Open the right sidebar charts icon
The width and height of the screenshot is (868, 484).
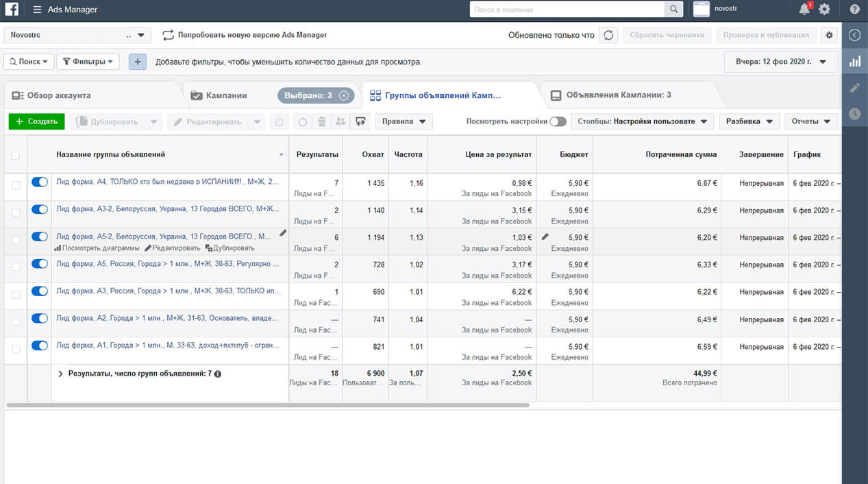(854, 62)
